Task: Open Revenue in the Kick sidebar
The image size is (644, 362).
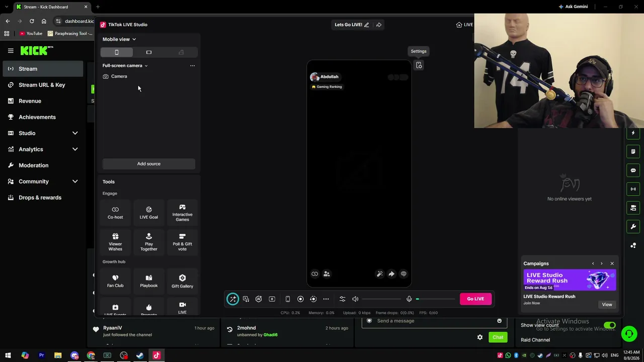Action: 43,101
